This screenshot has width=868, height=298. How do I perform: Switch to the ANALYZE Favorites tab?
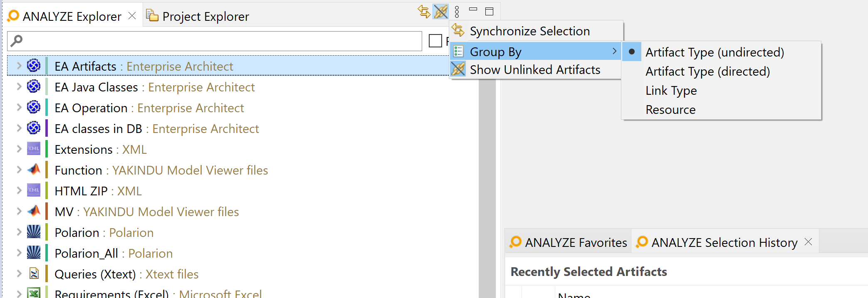point(568,242)
